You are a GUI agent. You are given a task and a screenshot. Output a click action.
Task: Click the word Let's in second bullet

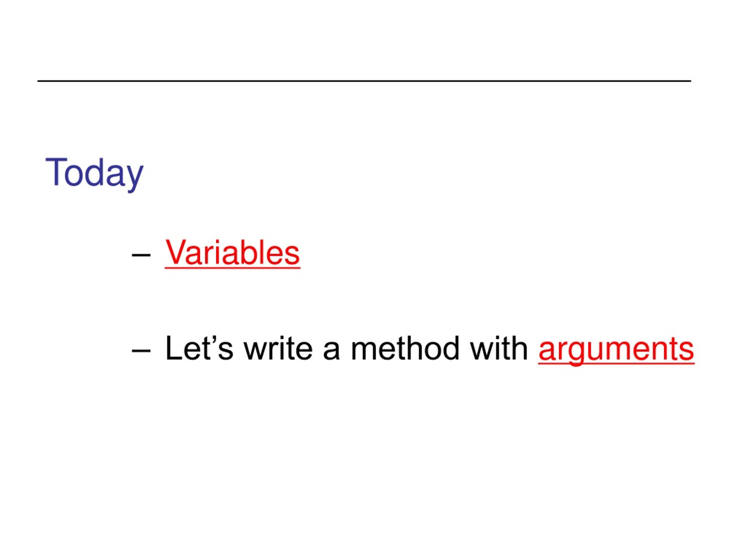(x=199, y=348)
